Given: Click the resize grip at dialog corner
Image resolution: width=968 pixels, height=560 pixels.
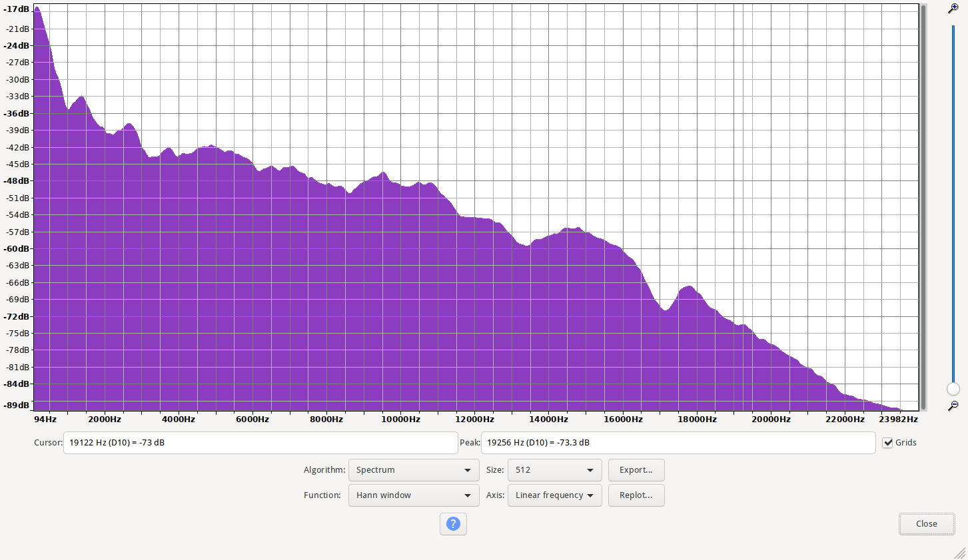Looking at the screenshot, I should point(961,553).
